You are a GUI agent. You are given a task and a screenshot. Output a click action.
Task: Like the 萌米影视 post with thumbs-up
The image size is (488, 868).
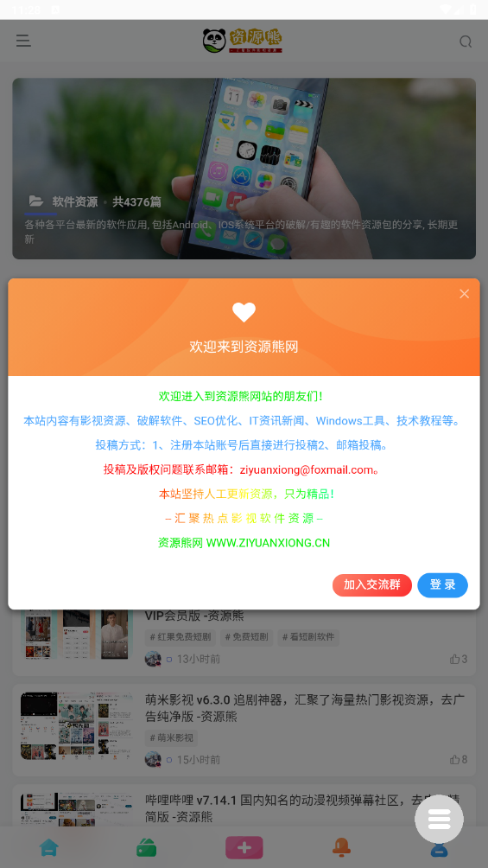coord(459,759)
